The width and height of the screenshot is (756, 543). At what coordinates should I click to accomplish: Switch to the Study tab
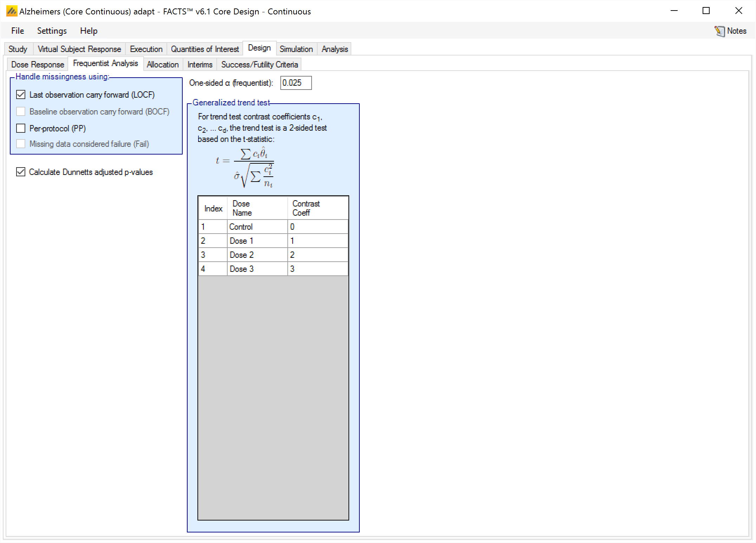[18, 49]
